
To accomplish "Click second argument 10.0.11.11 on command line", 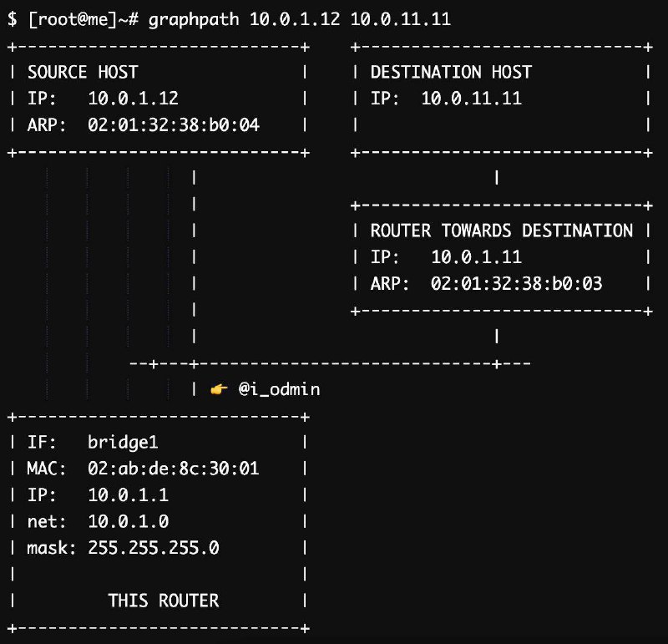I will pos(401,19).
